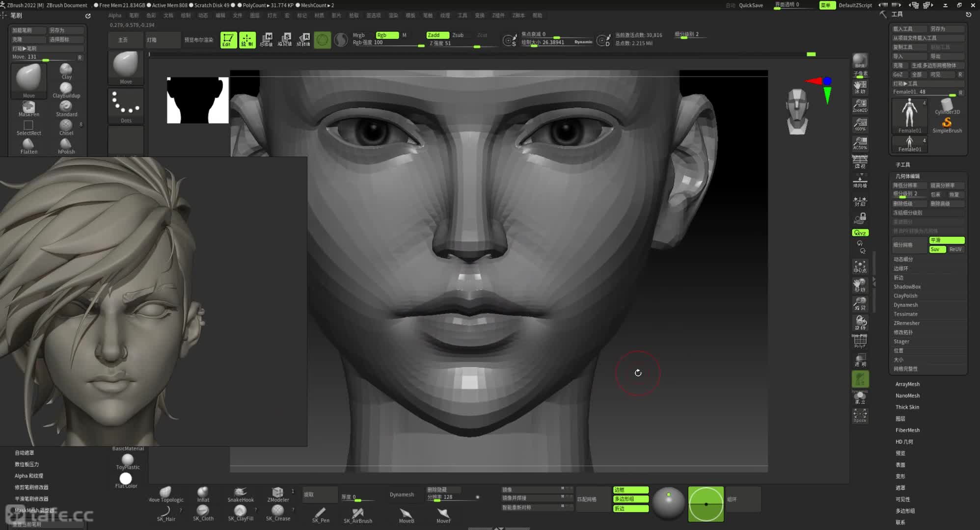Click the BPR render button
980x530 pixels.
coord(860,60)
